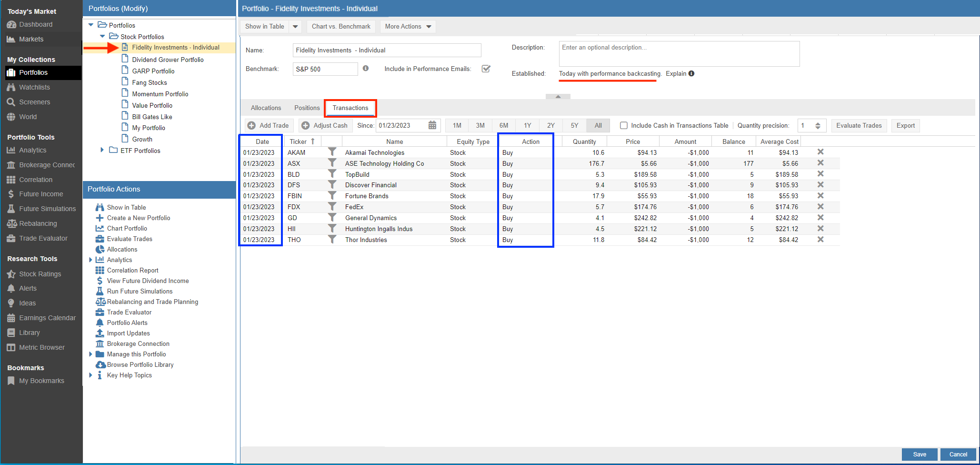Screen dimensions: 980x465
Task: Switch to the Transactions tab
Action: (350, 108)
